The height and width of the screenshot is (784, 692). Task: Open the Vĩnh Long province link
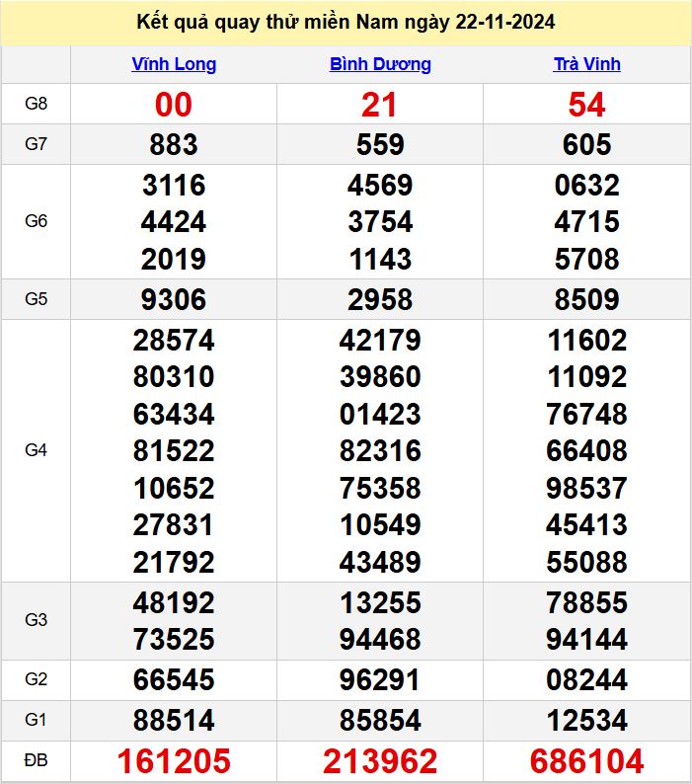(x=174, y=64)
